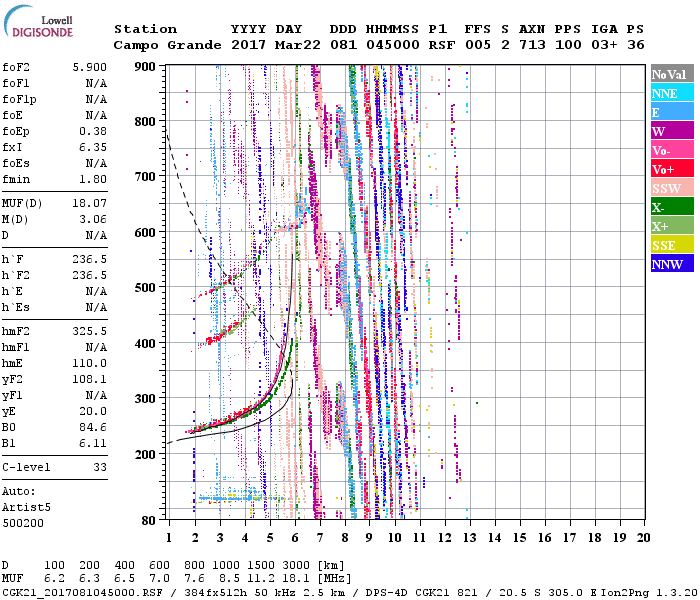This screenshot has width=700, height=600.
Task: Click the 500200 version number
Action: click(23, 523)
